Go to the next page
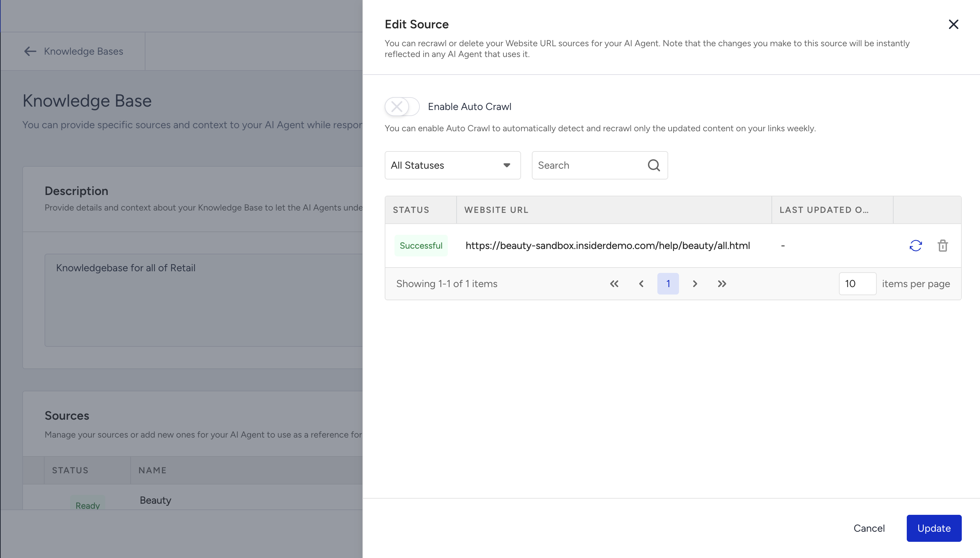Image resolution: width=980 pixels, height=558 pixels. (695, 284)
